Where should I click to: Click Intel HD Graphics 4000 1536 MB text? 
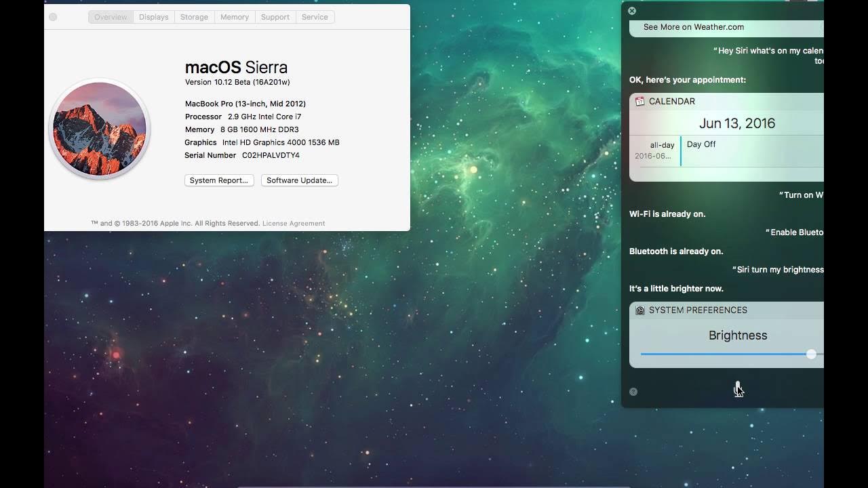click(x=281, y=142)
